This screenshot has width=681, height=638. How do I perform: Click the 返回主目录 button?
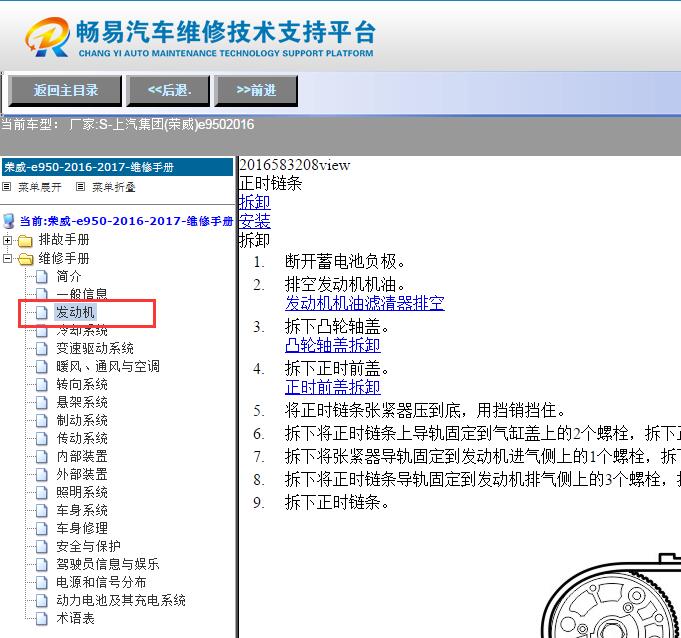pos(65,90)
